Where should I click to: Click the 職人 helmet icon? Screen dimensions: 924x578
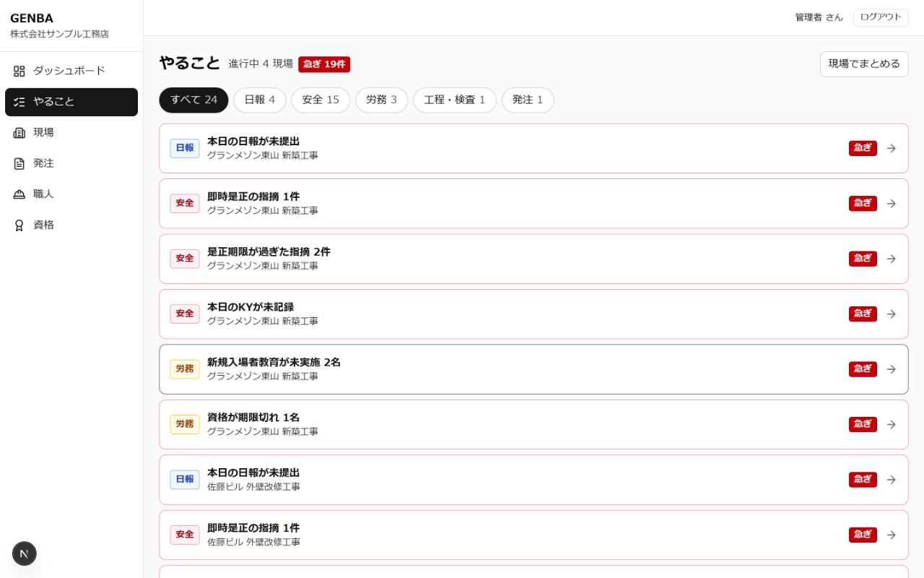pos(19,194)
